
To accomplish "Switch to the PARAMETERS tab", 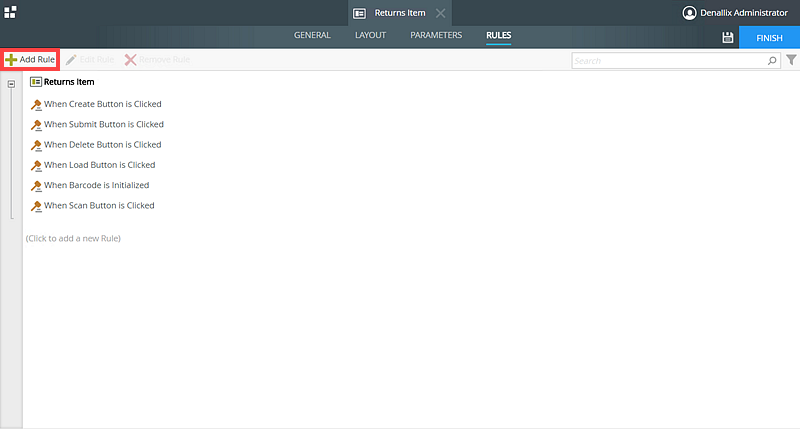I will 436,35.
